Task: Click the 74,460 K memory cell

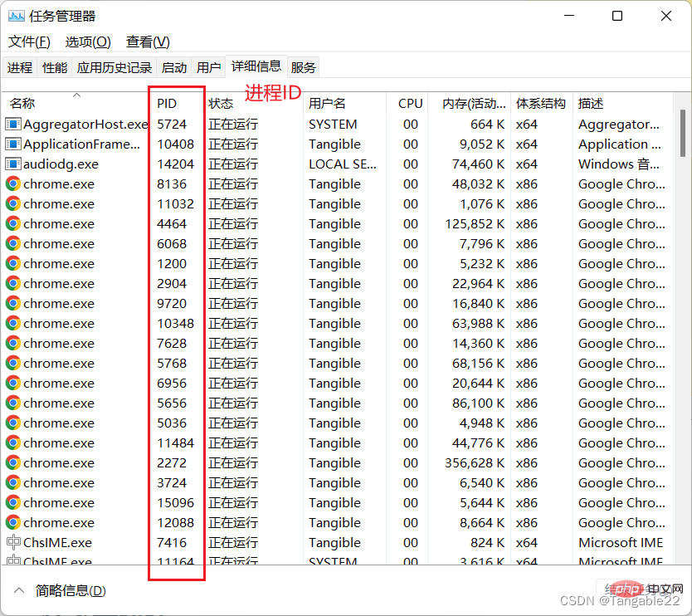Action: click(x=478, y=164)
